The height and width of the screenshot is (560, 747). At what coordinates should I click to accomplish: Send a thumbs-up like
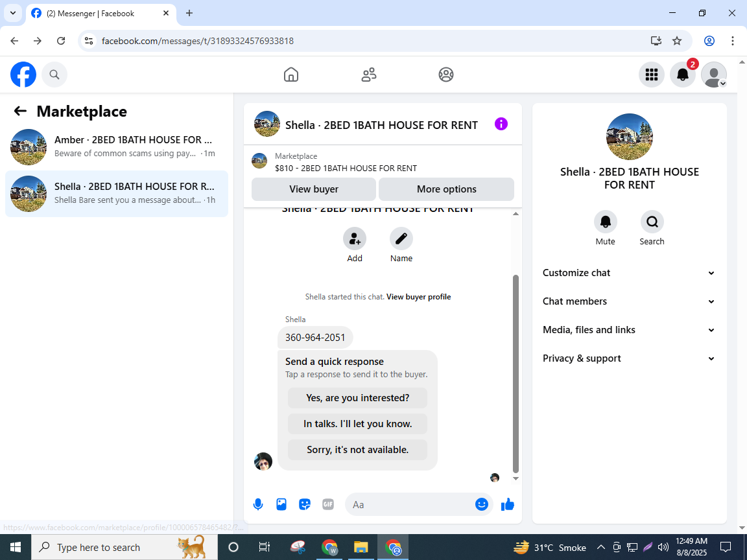(x=508, y=504)
